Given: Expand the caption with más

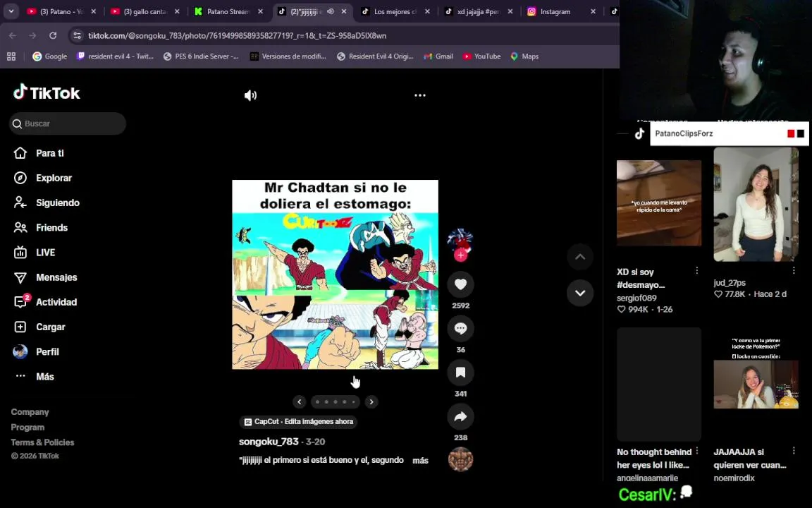Looking at the screenshot, I should tap(420, 460).
